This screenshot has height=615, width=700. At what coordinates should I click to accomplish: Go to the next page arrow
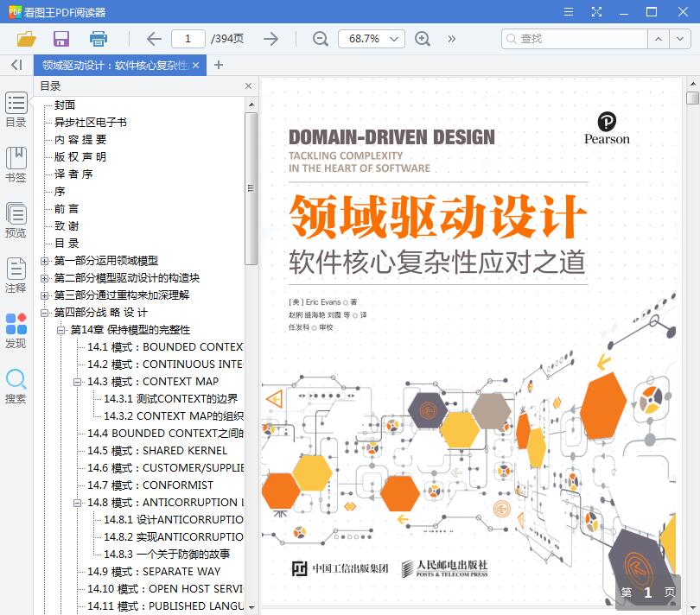click(270, 39)
